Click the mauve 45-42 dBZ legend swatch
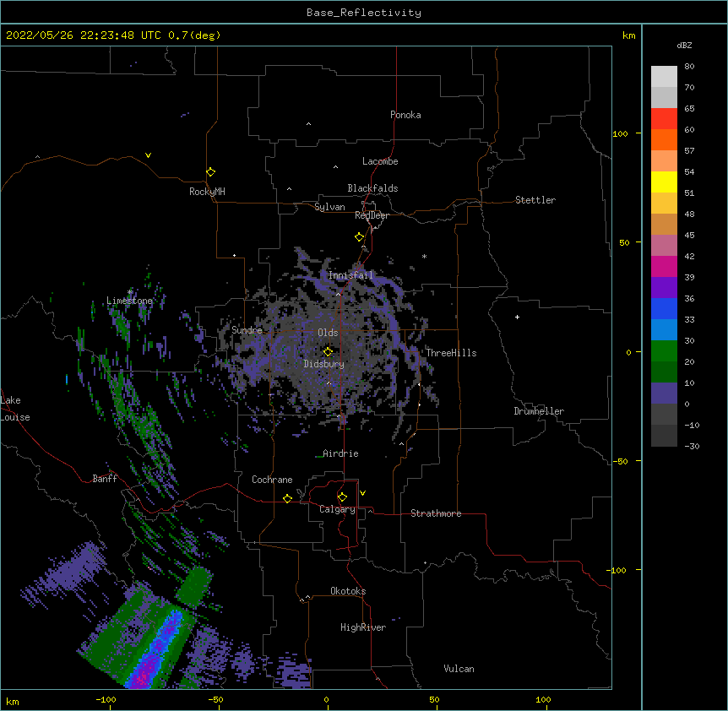 click(664, 245)
